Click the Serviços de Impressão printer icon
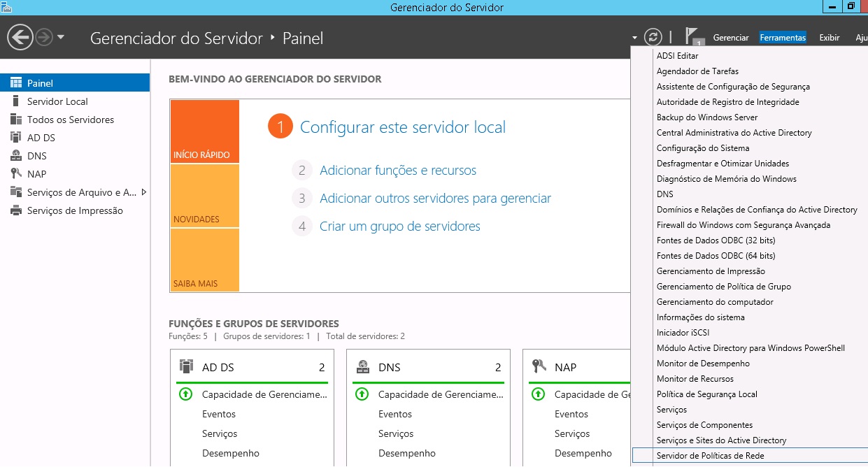This screenshot has width=868, height=467. (16, 210)
